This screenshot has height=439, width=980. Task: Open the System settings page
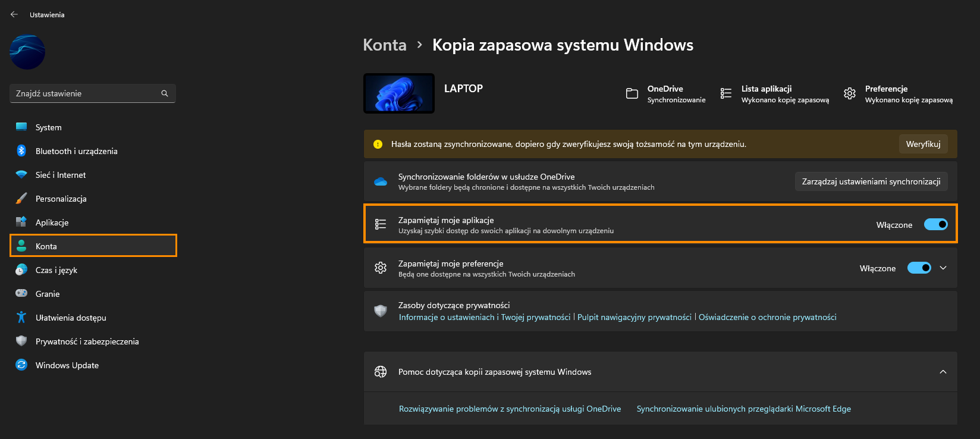click(x=93, y=127)
